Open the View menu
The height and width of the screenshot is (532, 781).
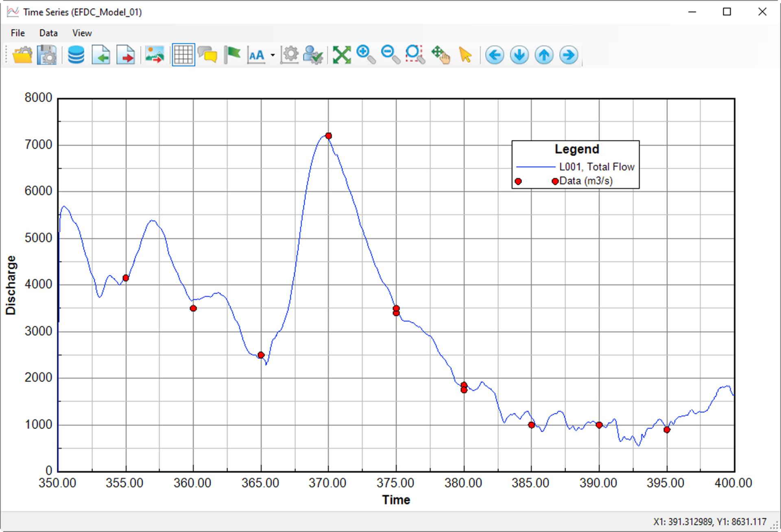pyautogui.click(x=81, y=33)
